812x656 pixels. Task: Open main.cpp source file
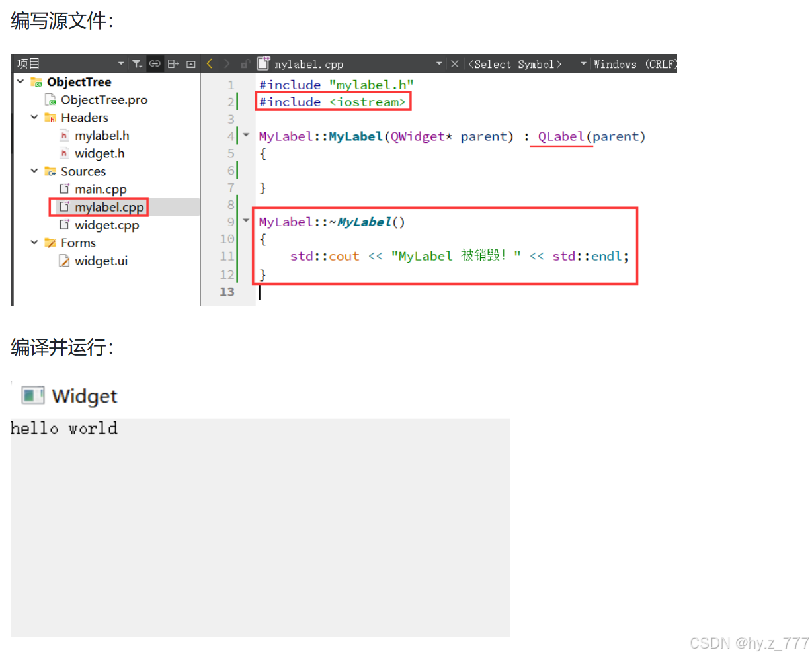(x=101, y=189)
